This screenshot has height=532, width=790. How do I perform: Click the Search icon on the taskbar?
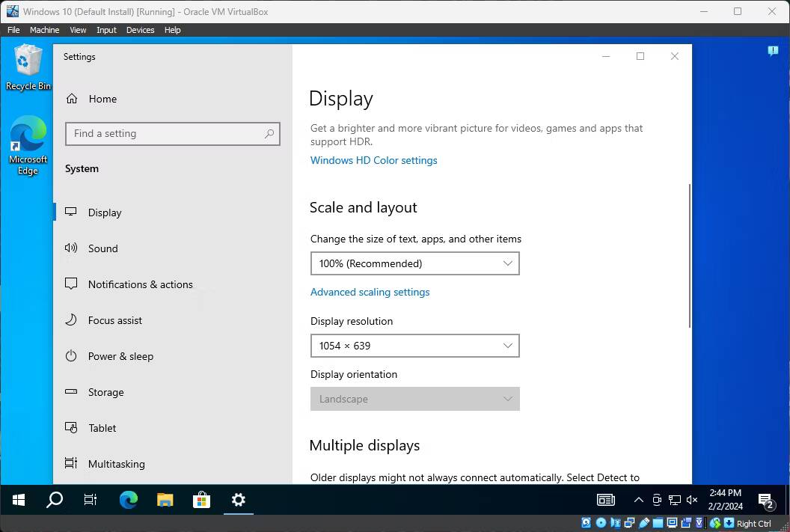[54, 500]
